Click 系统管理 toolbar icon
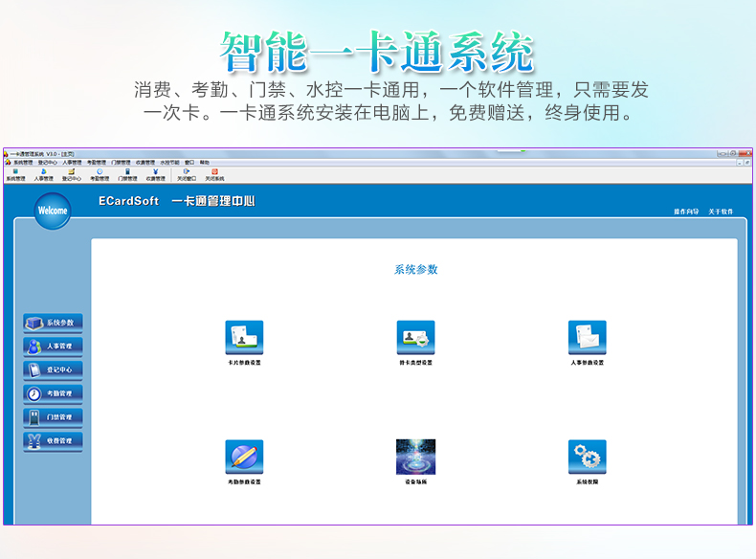 pyautogui.click(x=16, y=174)
